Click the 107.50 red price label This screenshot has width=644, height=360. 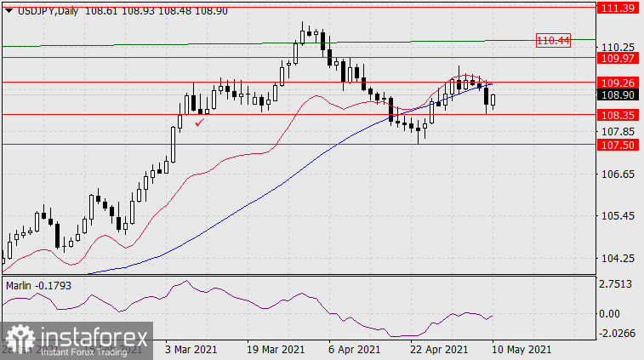point(617,145)
